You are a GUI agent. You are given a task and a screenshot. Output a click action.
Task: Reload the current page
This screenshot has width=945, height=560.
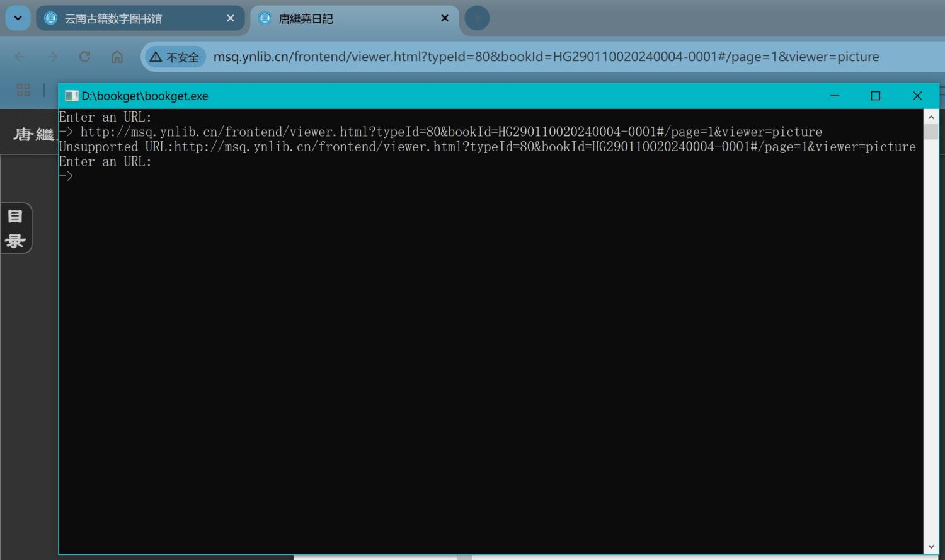[84, 57]
